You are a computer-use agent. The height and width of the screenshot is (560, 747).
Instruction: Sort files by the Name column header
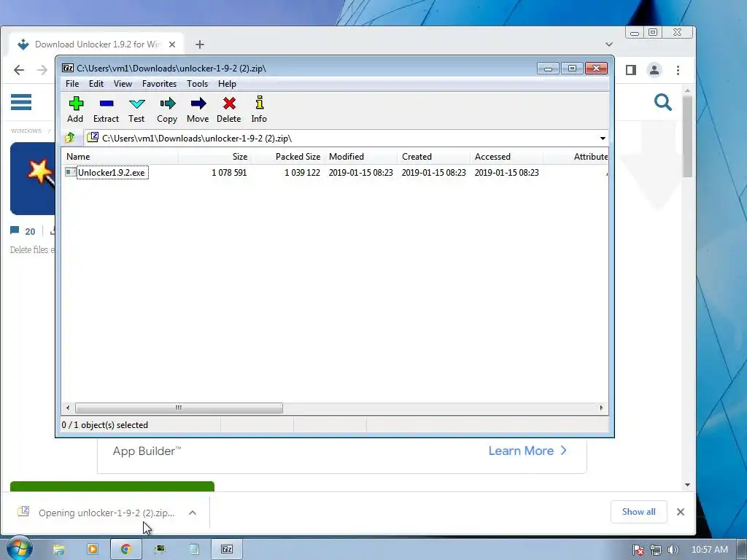(x=120, y=157)
